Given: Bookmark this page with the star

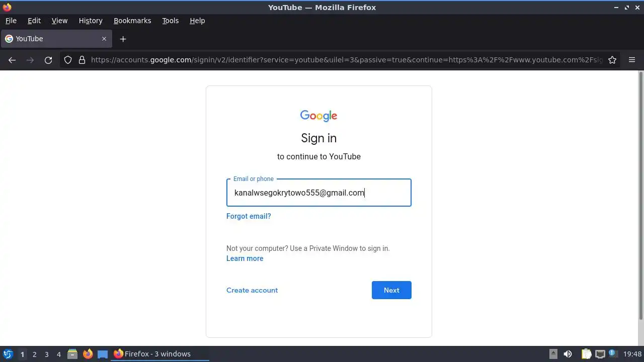Looking at the screenshot, I should tap(612, 60).
